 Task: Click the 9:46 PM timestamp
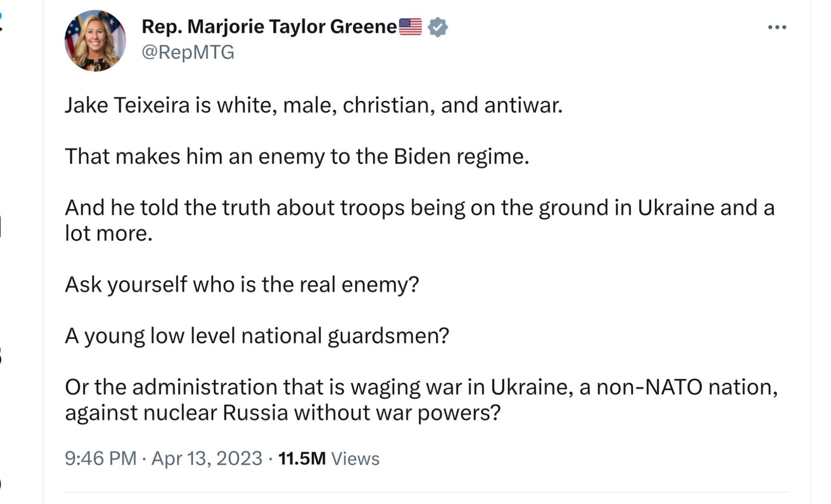pyautogui.click(x=101, y=458)
